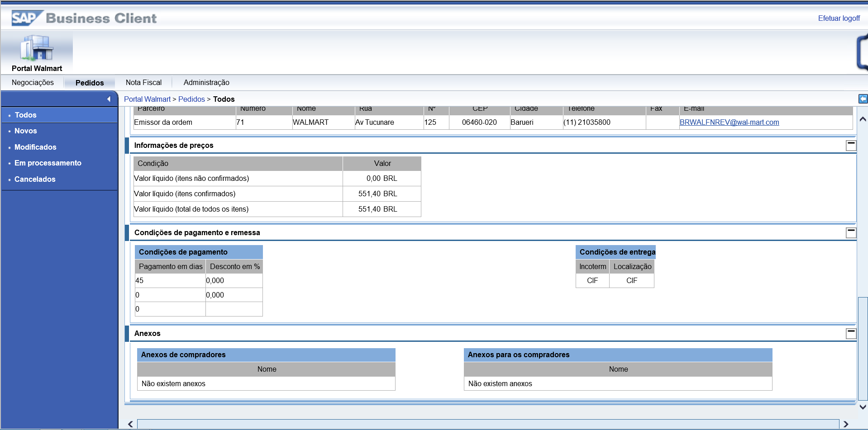
Task: Collapse Condições de pagamento e remessa section
Action: pyautogui.click(x=851, y=232)
